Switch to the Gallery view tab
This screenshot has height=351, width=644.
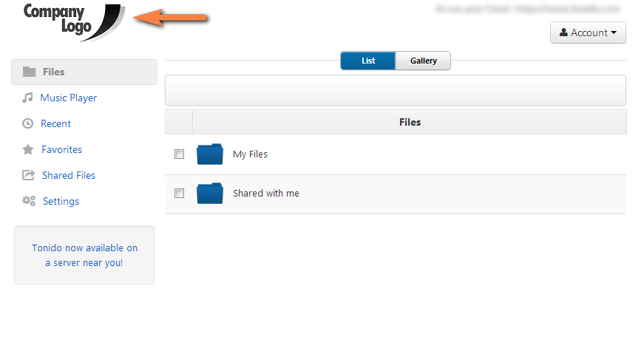click(423, 61)
